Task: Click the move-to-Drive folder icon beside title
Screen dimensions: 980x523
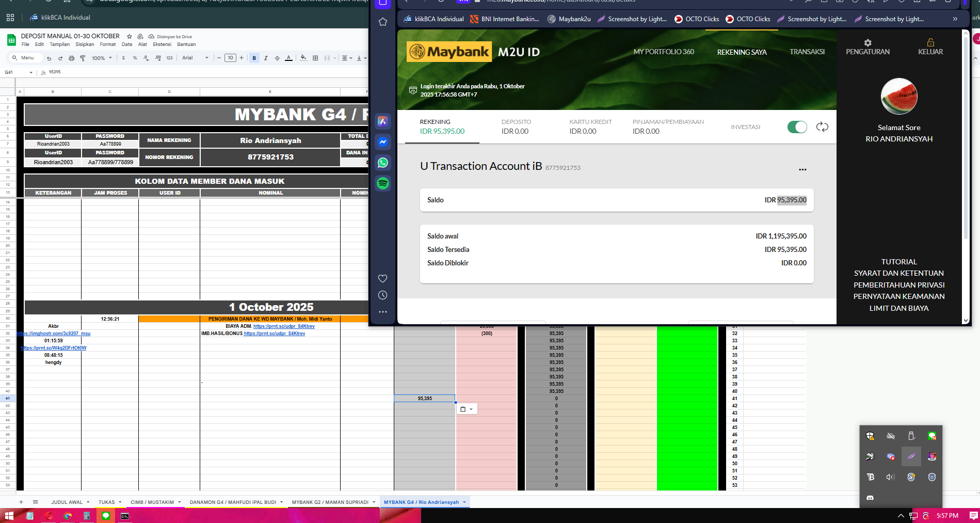Action: coord(140,36)
